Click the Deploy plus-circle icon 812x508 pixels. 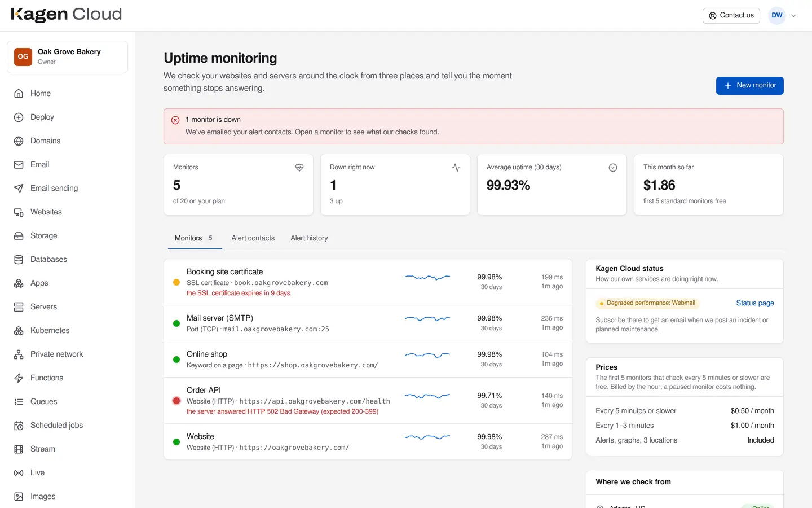(x=19, y=117)
